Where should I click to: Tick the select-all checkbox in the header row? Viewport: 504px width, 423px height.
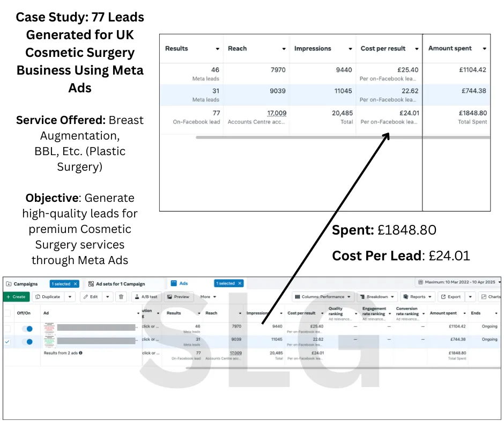click(x=7, y=313)
